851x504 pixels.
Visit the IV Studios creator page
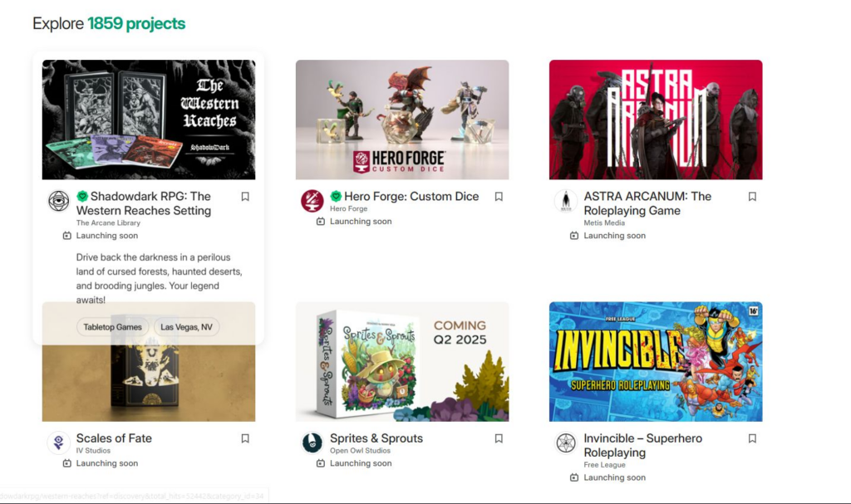click(93, 451)
